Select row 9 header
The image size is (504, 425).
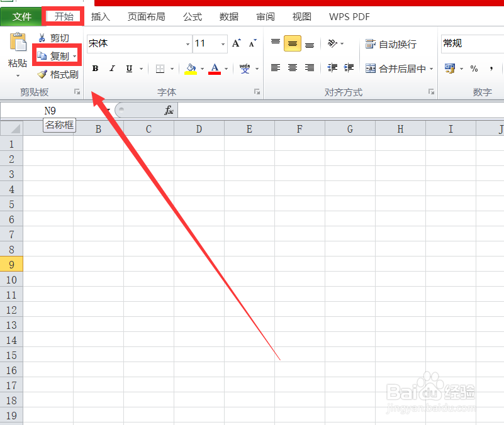11,265
